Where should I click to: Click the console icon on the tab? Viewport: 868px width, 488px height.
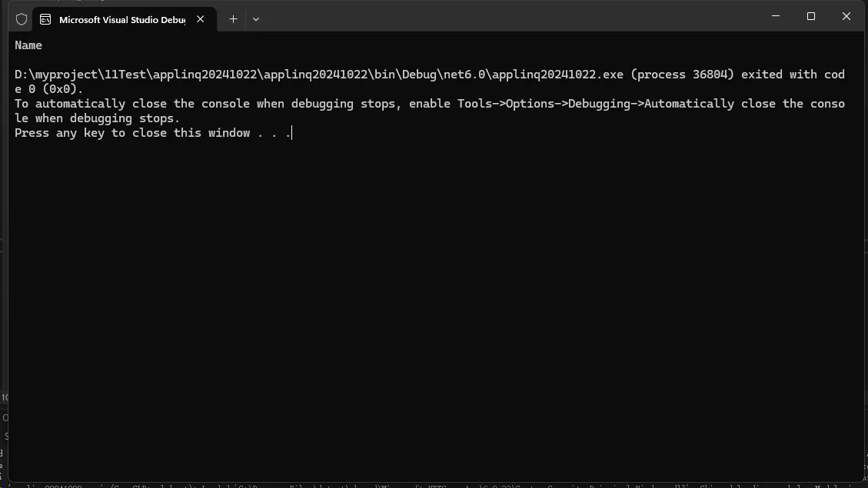[45, 19]
